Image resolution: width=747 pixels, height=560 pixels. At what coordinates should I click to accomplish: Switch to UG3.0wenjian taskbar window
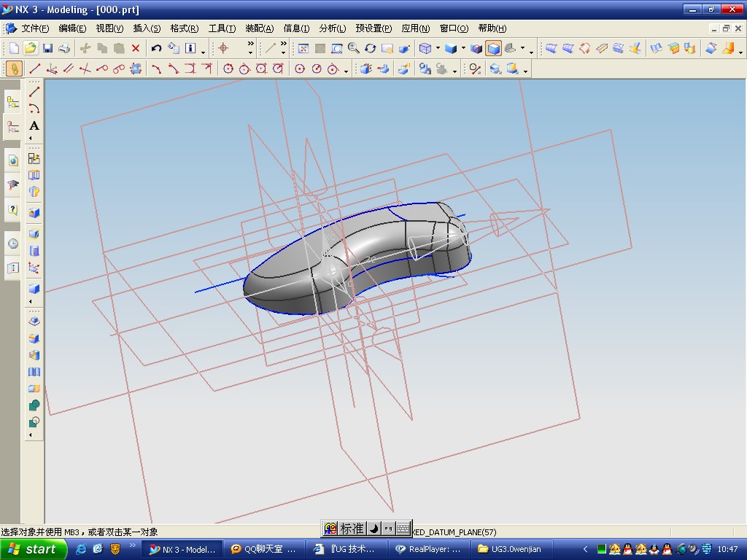511,549
